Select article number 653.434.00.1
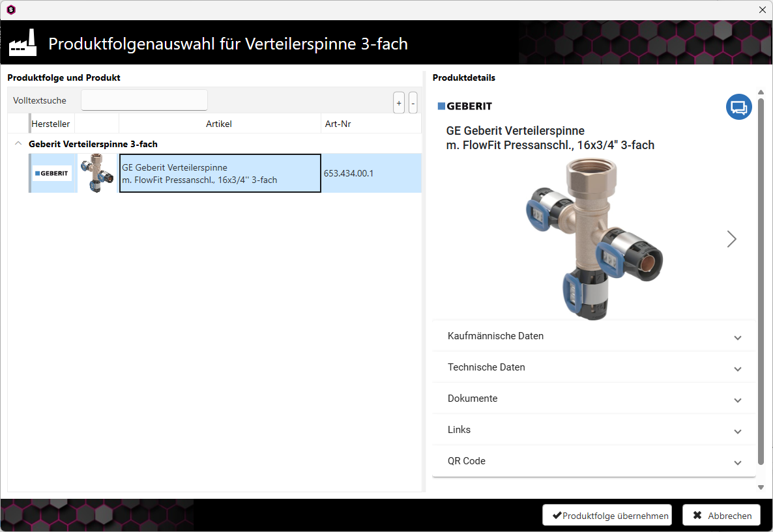This screenshot has width=773, height=532. tap(349, 173)
